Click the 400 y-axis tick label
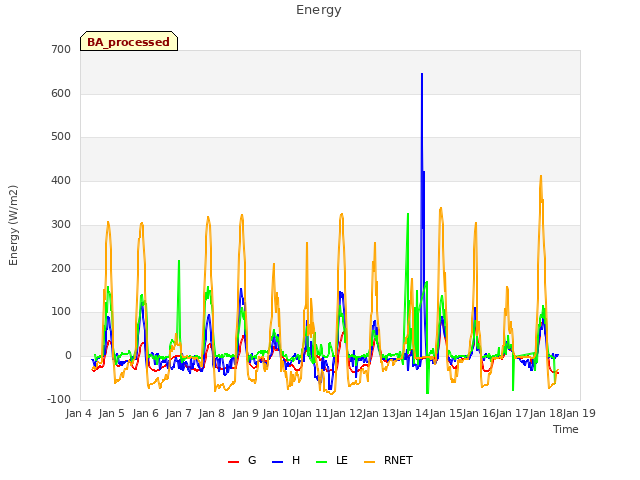 (61, 180)
